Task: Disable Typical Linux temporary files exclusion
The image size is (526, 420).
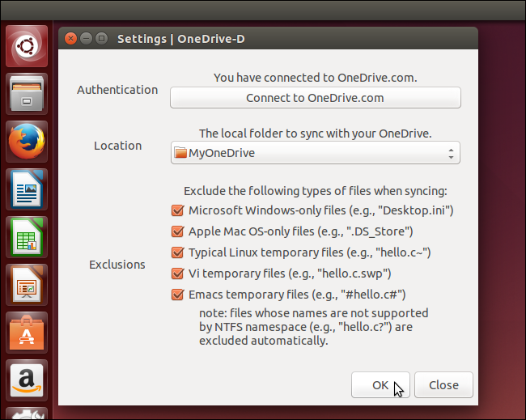Action: click(178, 252)
